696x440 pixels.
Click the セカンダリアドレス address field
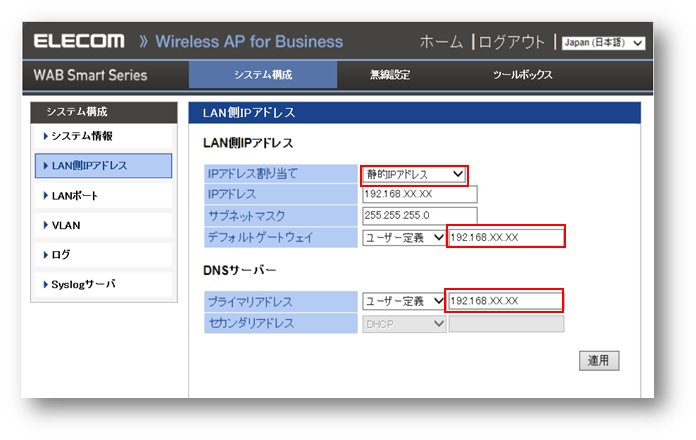(506, 324)
